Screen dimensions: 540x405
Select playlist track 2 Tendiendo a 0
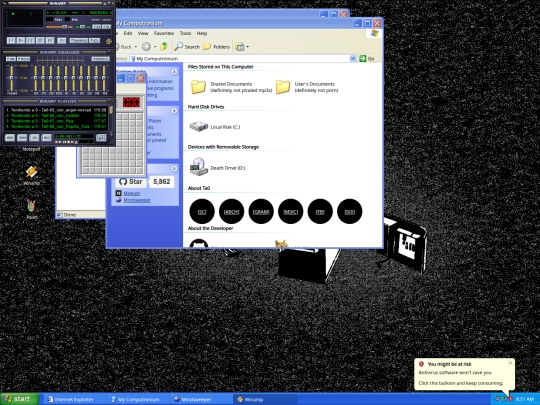pos(56,115)
